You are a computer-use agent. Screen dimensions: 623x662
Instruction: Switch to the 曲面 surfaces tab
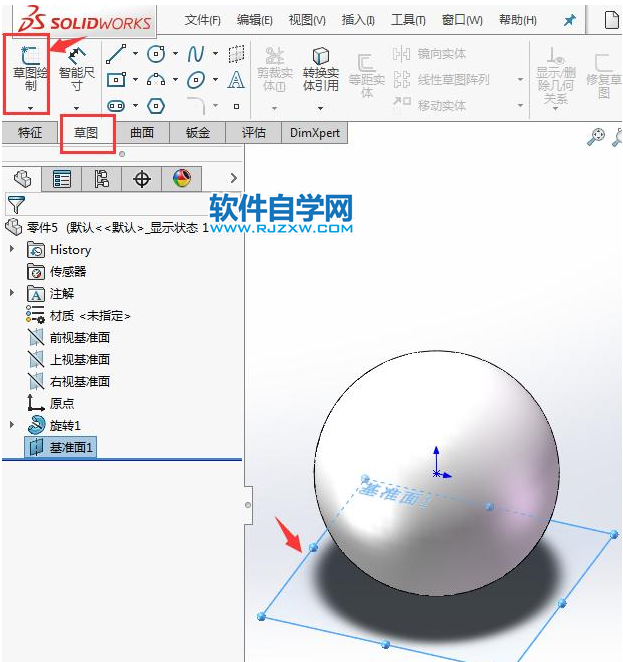point(142,133)
